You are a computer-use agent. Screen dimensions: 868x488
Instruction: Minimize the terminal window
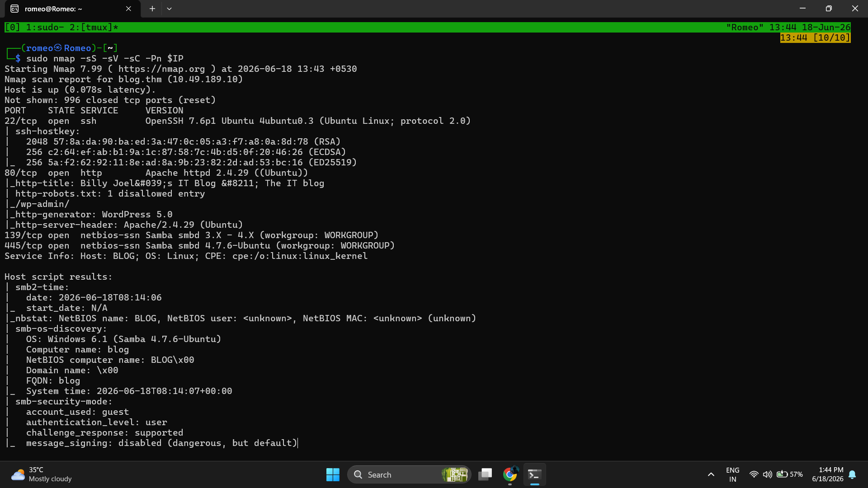pos(802,9)
